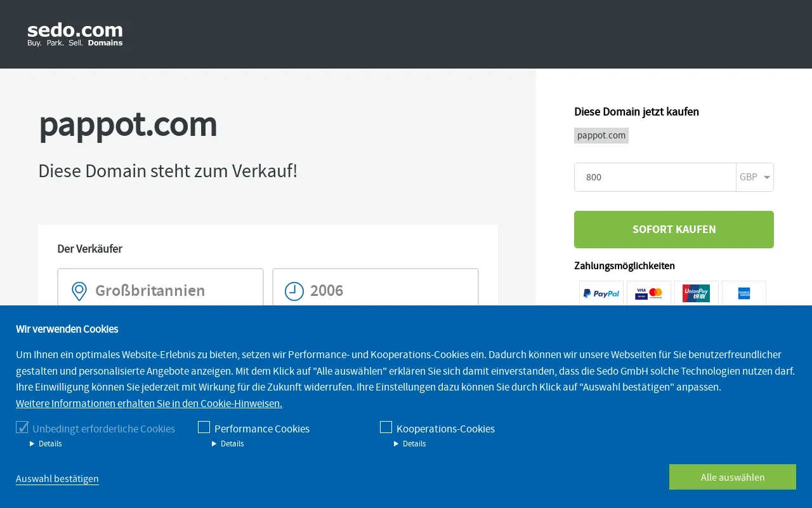Select the UnionPay payment icon
812x508 pixels.
tap(697, 293)
